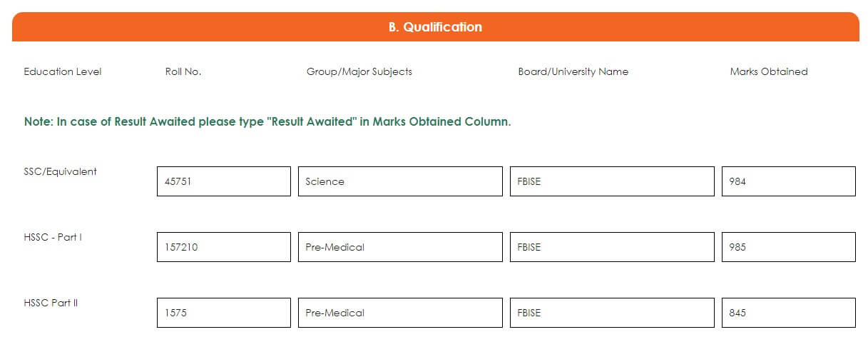Click the Board/University Name column heading

[x=573, y=71]
